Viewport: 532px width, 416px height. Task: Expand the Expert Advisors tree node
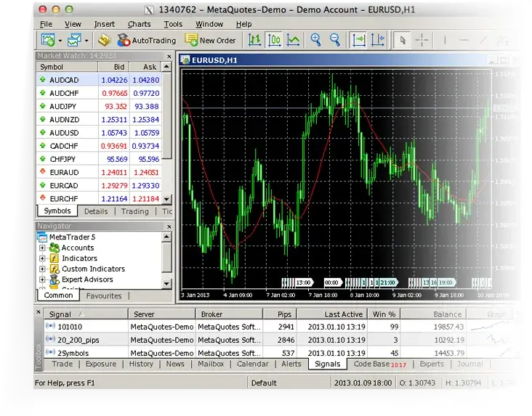(x=43, y=280)
